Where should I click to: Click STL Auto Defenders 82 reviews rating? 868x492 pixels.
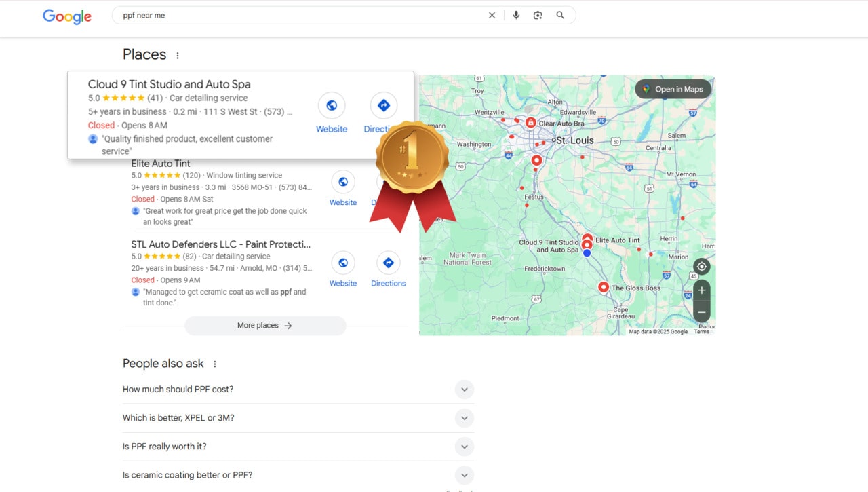pos(164,257)
